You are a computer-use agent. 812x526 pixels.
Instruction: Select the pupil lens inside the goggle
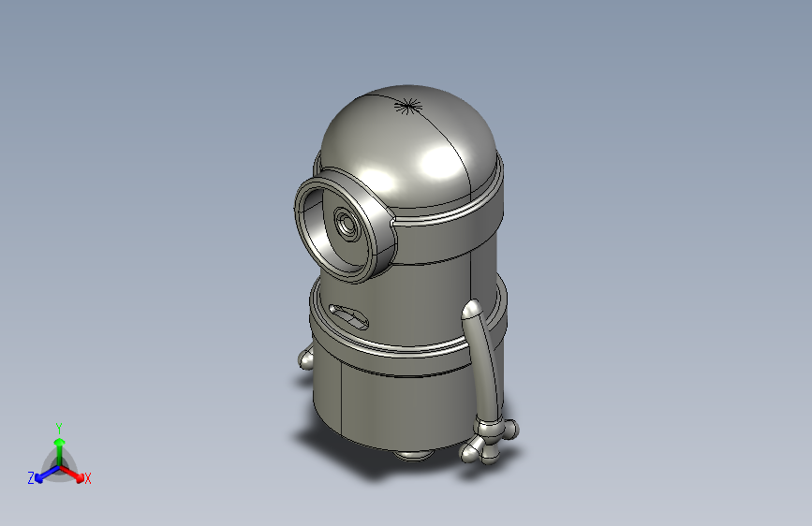coord(346,226)
